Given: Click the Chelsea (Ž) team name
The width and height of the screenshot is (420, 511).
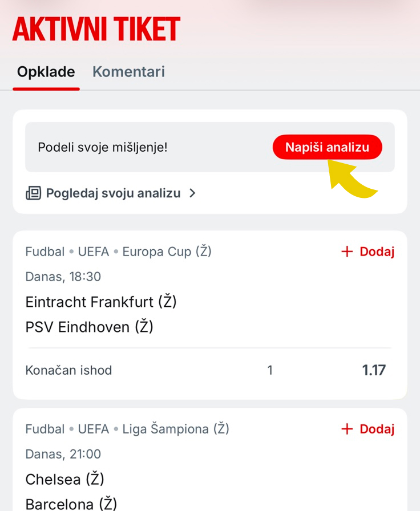Looking at the screenshot, I should pyautogui.click(x=65, y=480).
